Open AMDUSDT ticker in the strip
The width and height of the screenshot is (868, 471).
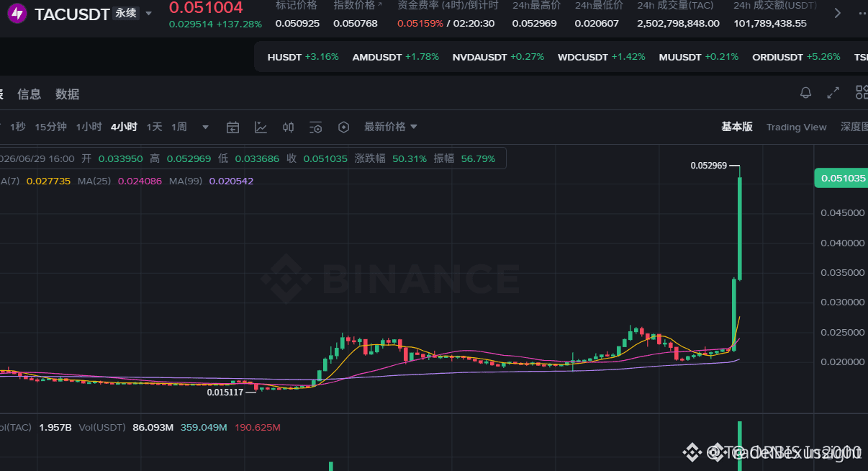point(395,57)
